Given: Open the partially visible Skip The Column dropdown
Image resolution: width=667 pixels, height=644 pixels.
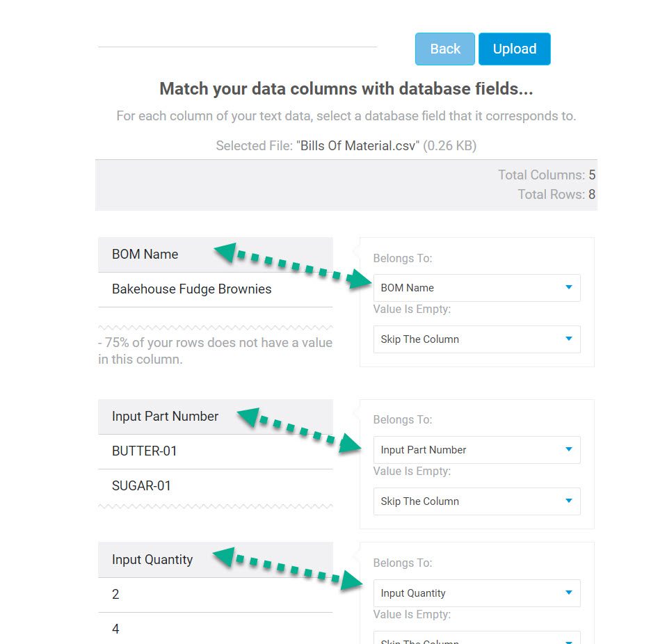Looking at the screenshot, I should click(x=477, y=638).
